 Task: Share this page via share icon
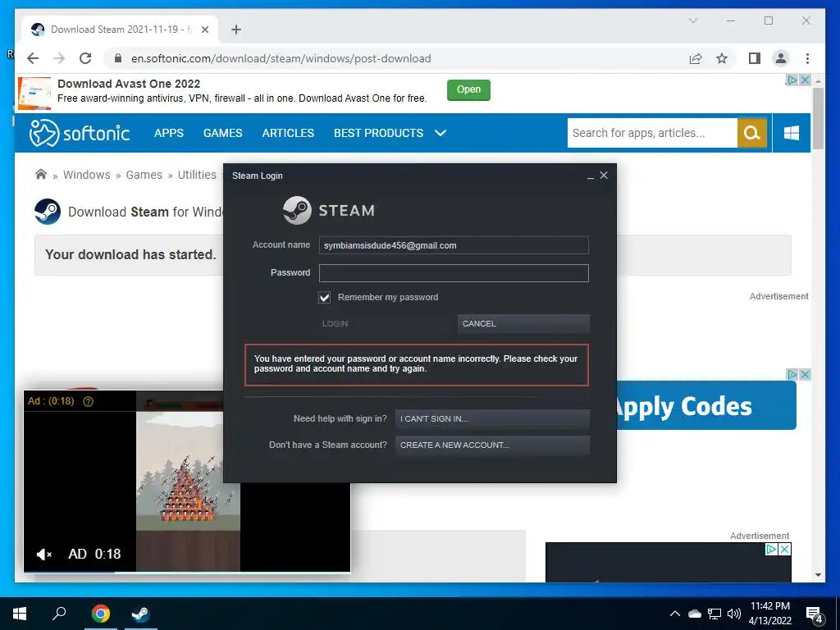[696, 58]
